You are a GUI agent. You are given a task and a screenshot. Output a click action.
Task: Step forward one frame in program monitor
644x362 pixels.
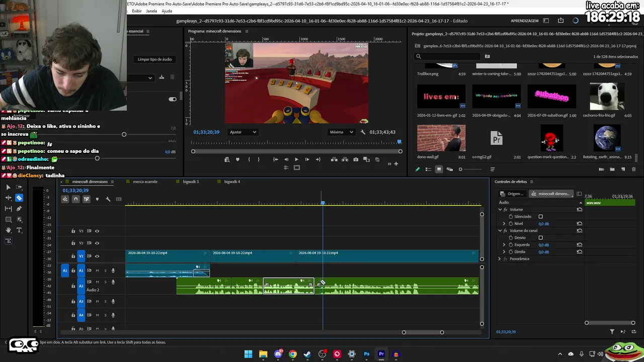(x=307, y=159)
